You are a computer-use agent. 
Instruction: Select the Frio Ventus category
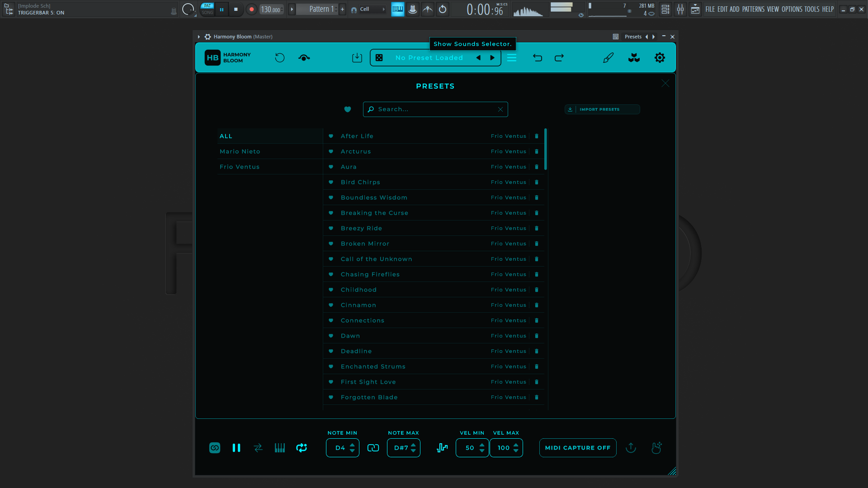tap(270, 167)
